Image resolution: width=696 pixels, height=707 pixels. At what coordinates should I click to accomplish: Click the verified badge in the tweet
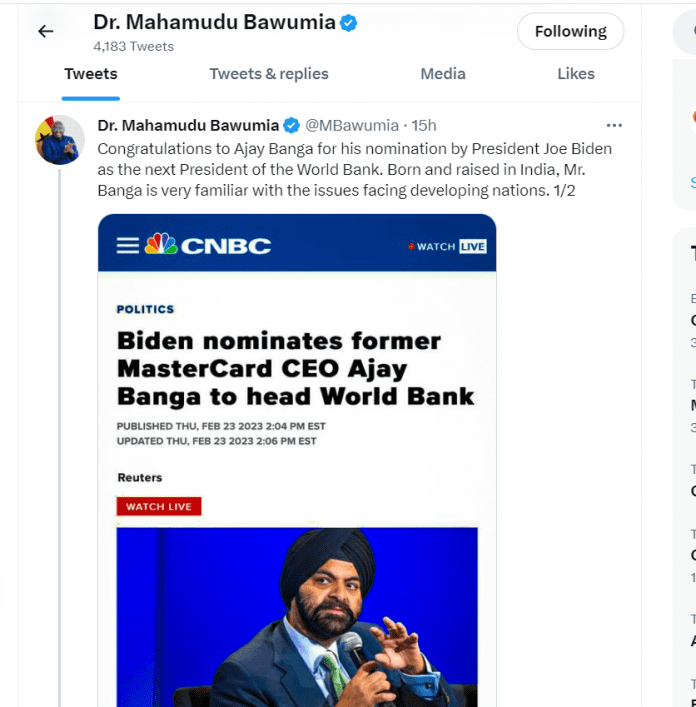tap(291, 125)
